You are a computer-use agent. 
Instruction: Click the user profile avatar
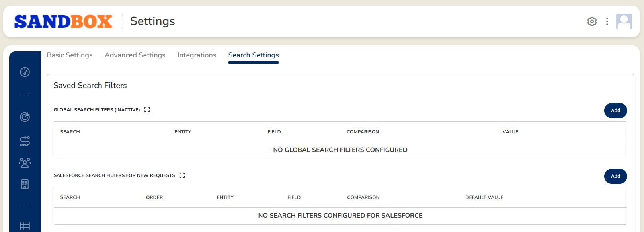tap(624, 21)
